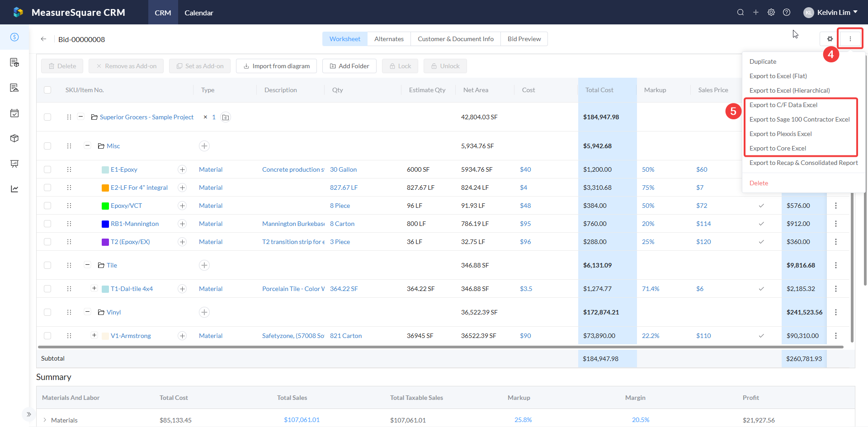Toggle the select-all checkbox in the table header
This screenshot has width=868, height=427.
(x=47, y=90)
